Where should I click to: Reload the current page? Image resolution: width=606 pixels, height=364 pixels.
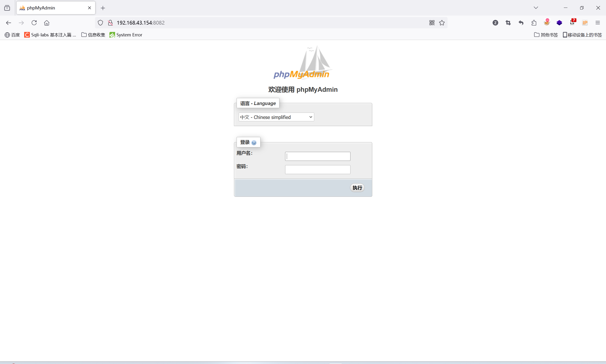pos(34,23)
